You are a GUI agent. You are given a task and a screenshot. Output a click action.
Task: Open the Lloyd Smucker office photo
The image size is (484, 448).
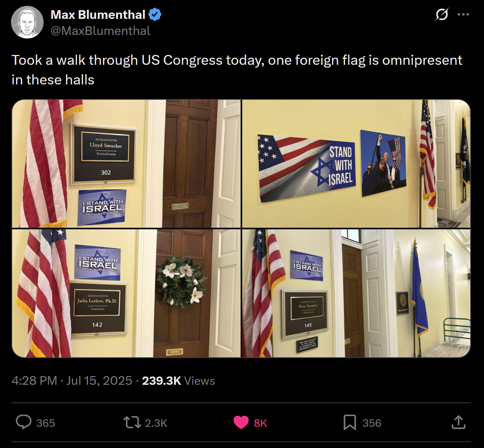(x=126, y=164)
